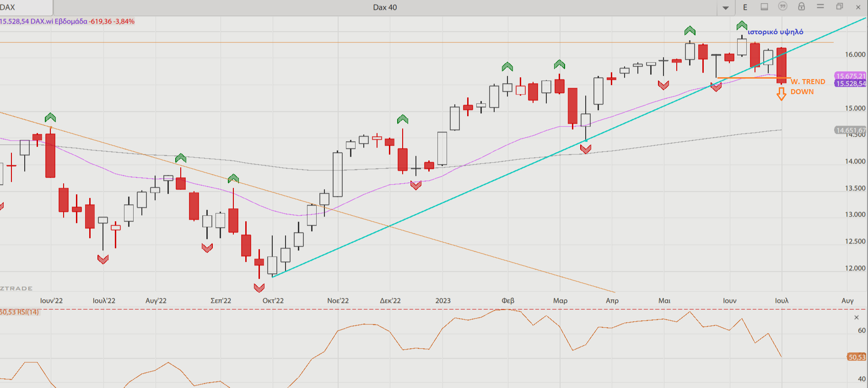Toggle the padlock lock icon
The image size is (868, 388).
pyautogui.click(x=802, y=6)
